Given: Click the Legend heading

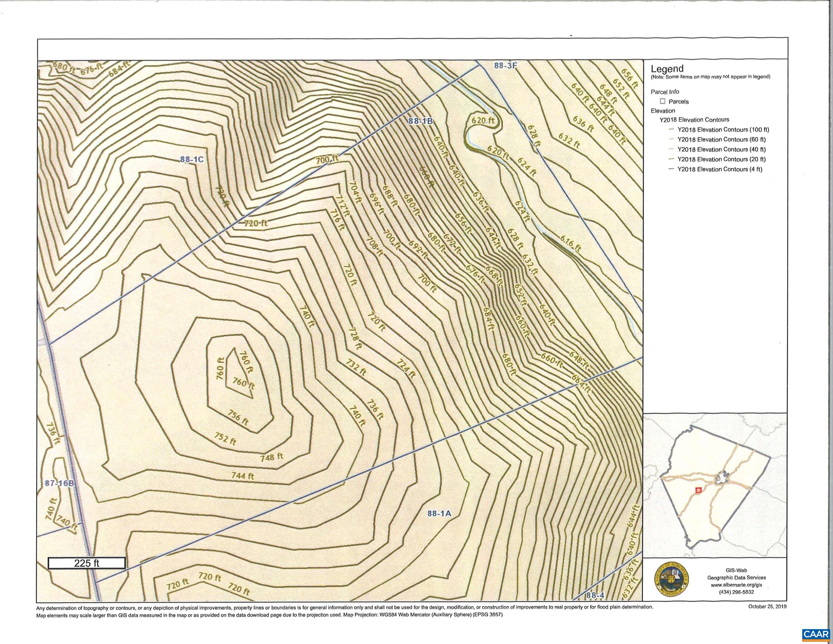Looking at the screenshot, I should coord(667,69).
